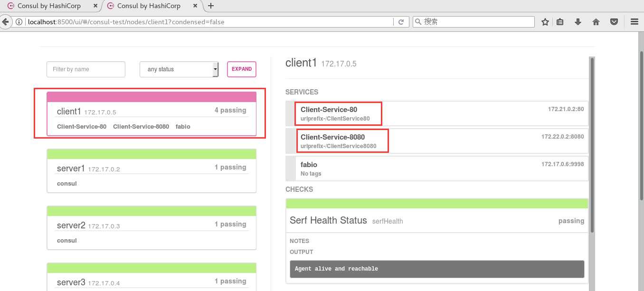Screen dimensions: 644x291
Task: Open the fabio service entry
Action: point(437,169)
